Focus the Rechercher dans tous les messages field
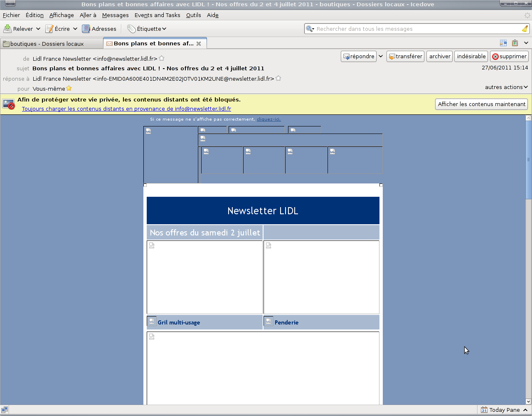 (x=418, y=29)
